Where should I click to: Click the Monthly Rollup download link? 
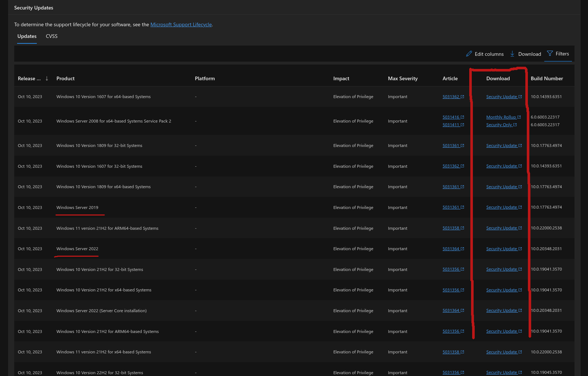point(503,117)
